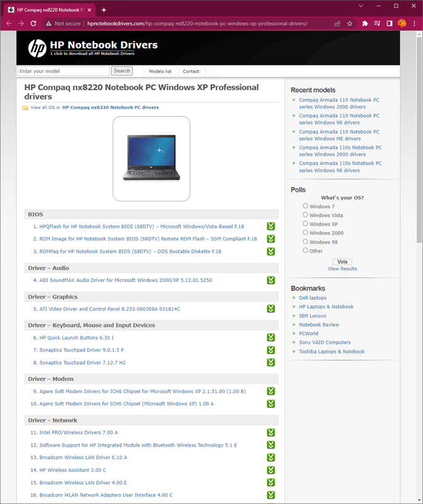423x504 pixels.
Task: Close the HP Compaq nx8220 tab
Action: pos(89,10)
